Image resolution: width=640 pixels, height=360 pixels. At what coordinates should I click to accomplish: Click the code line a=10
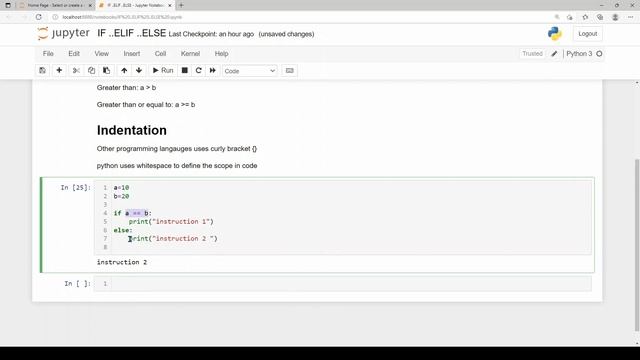[x=121, y=188]
